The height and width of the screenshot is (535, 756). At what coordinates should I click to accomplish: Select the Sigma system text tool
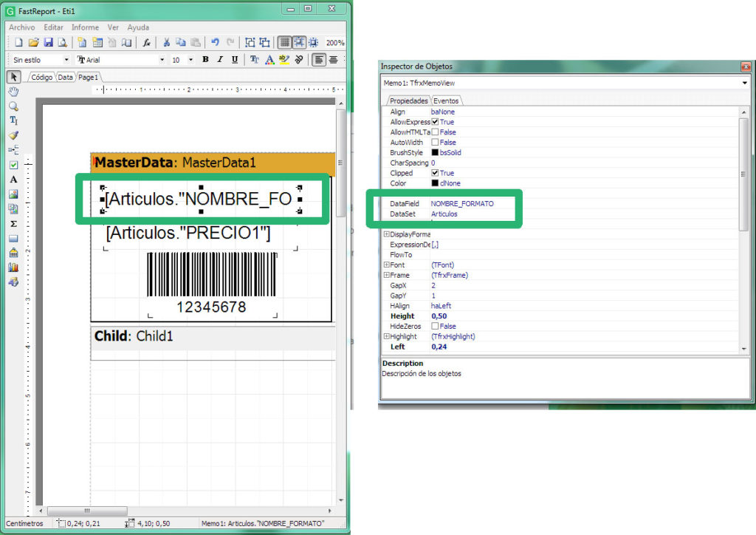13,223
